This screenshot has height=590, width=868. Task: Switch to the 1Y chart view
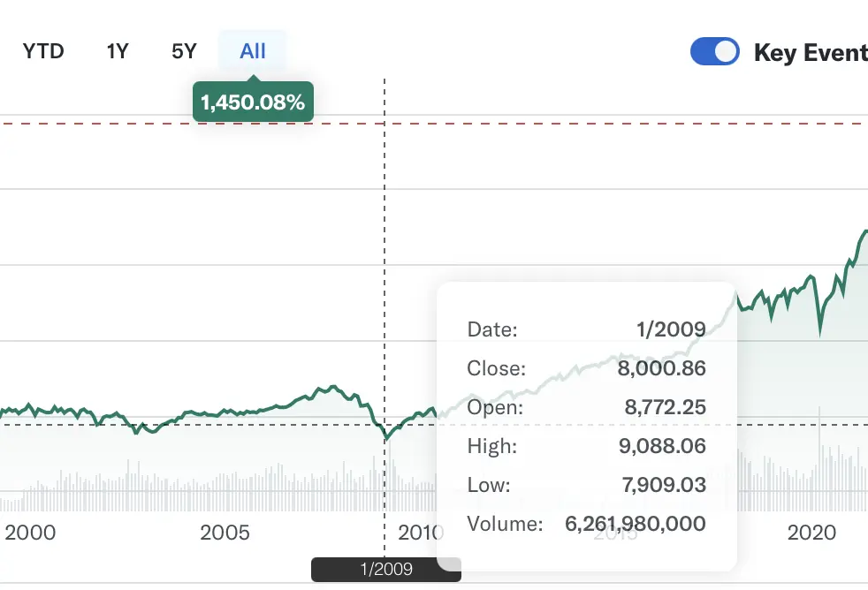click(x=117, y=50)
